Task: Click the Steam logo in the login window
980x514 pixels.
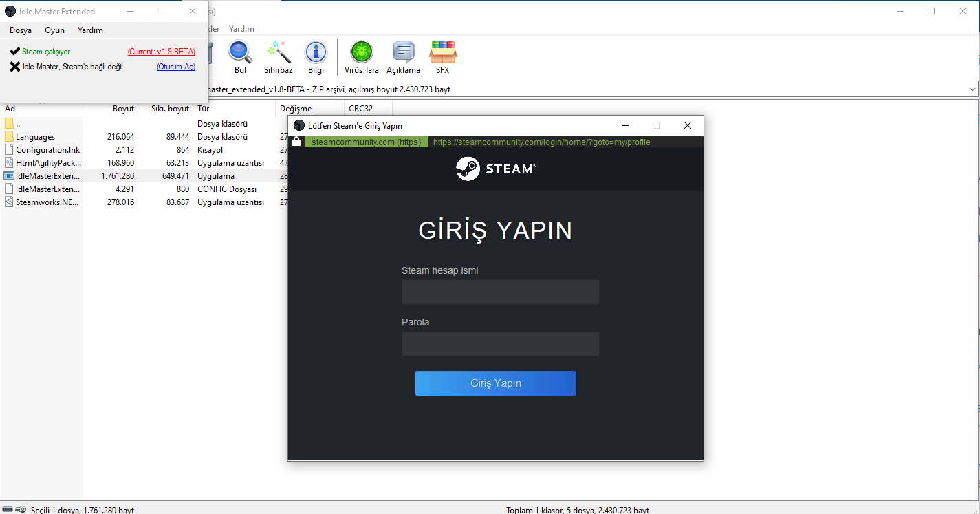Action: [495, 169]
